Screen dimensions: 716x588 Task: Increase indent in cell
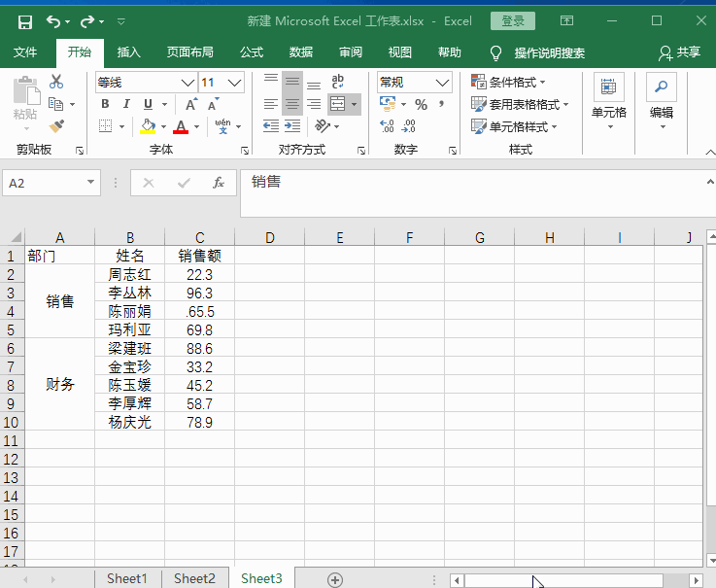click(292, 125)
